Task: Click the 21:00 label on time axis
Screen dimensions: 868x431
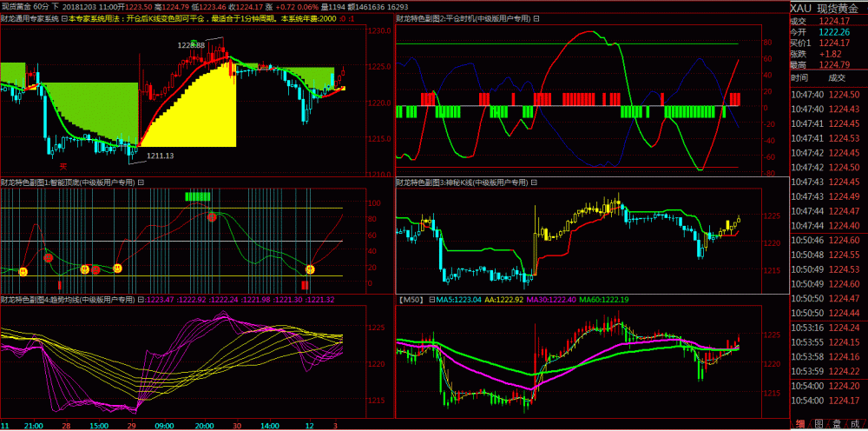Action: (x=34, y=426)
